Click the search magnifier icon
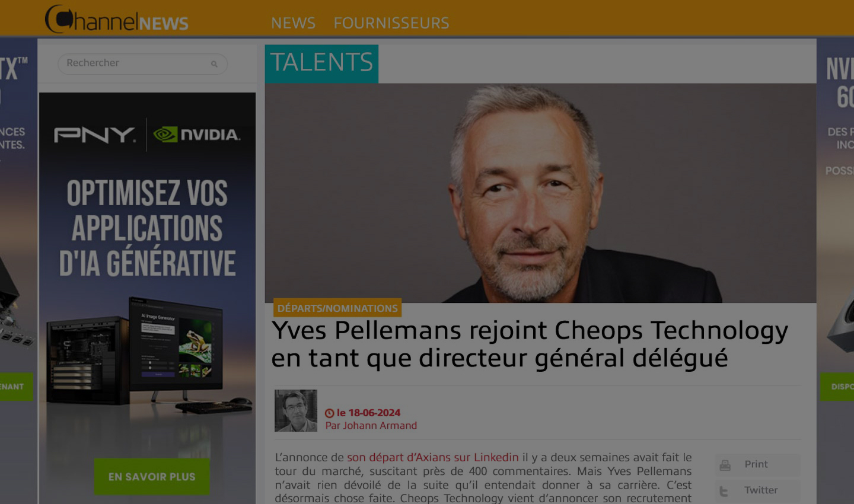This screenshot has height=504, width=854. coord(214,64)
